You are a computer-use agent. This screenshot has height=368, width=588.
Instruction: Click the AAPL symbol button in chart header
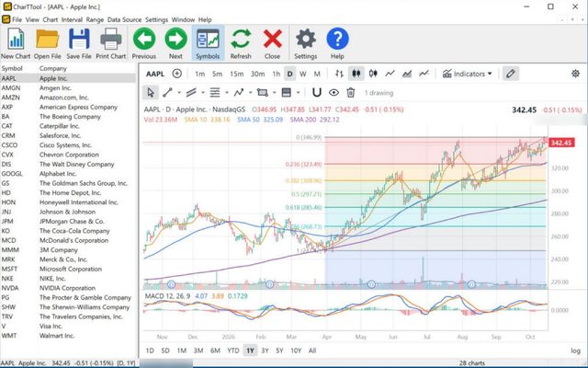[155, 74]
